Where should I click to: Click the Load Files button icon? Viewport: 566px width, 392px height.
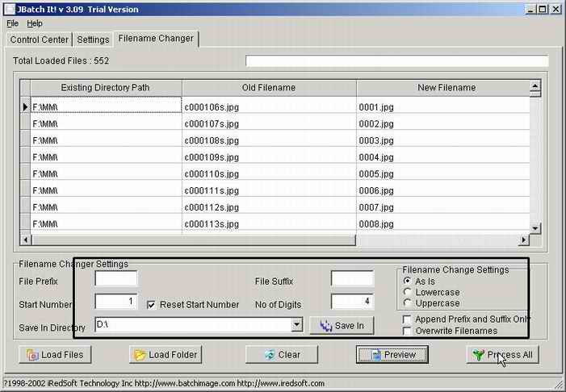pyautogui.click(x=33, y=355)
